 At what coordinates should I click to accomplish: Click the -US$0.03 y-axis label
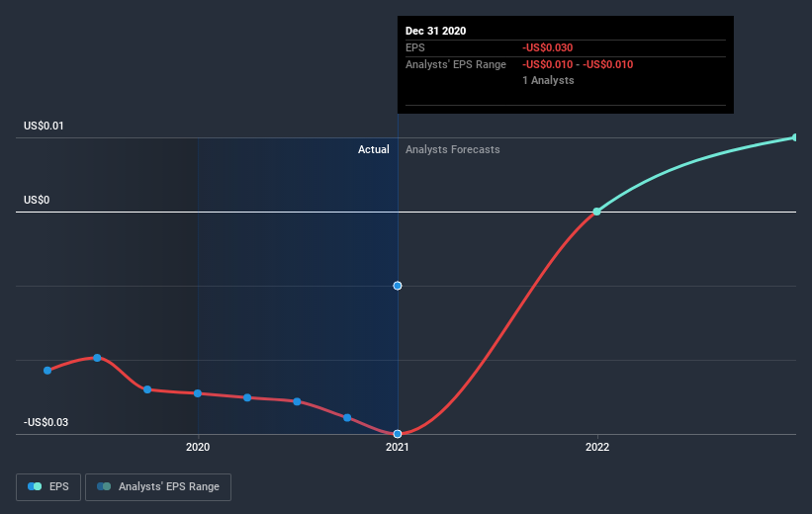tap(45, 422)
